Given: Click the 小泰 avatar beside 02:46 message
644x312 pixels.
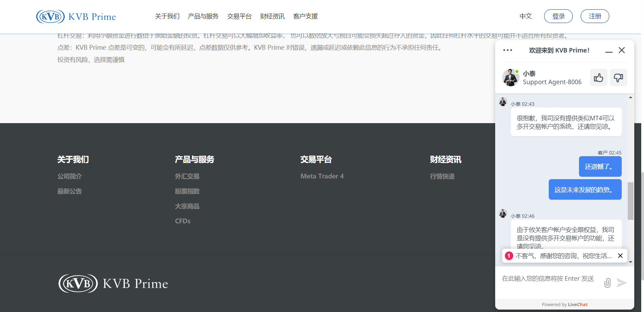Looking at the screenshot, I should click(503, 213).
